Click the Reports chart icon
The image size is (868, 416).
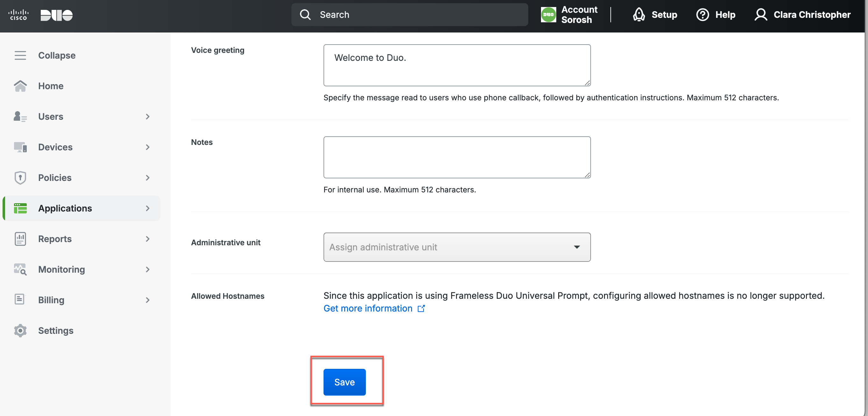click(20, 239)
